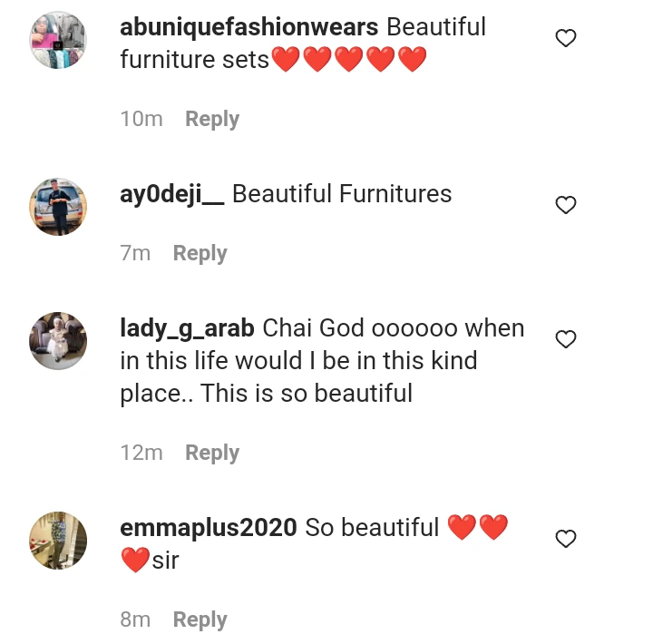This screenshot has height=644, width=653.
Task: Reply to ay0deji__'s comment
Action: pos(200,253)
